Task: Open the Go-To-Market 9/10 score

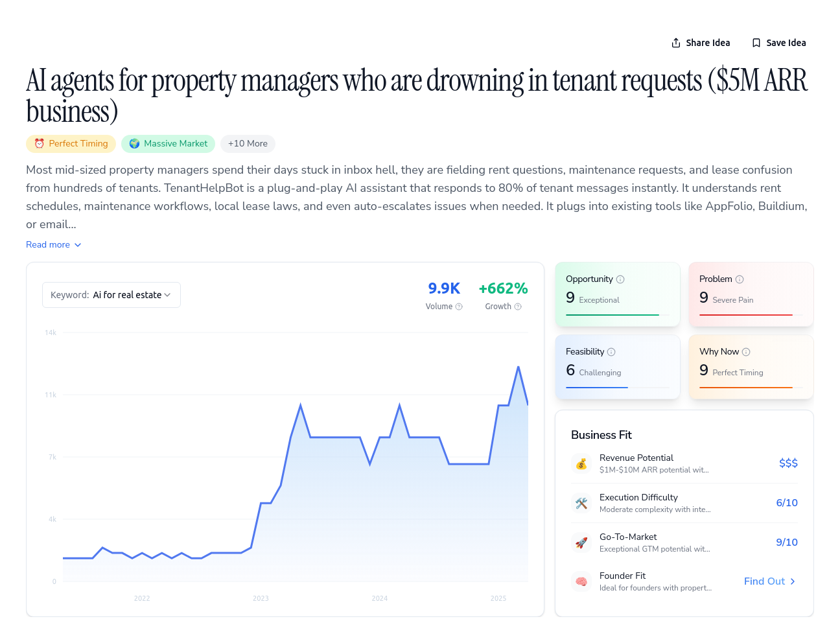Action: 787,543
